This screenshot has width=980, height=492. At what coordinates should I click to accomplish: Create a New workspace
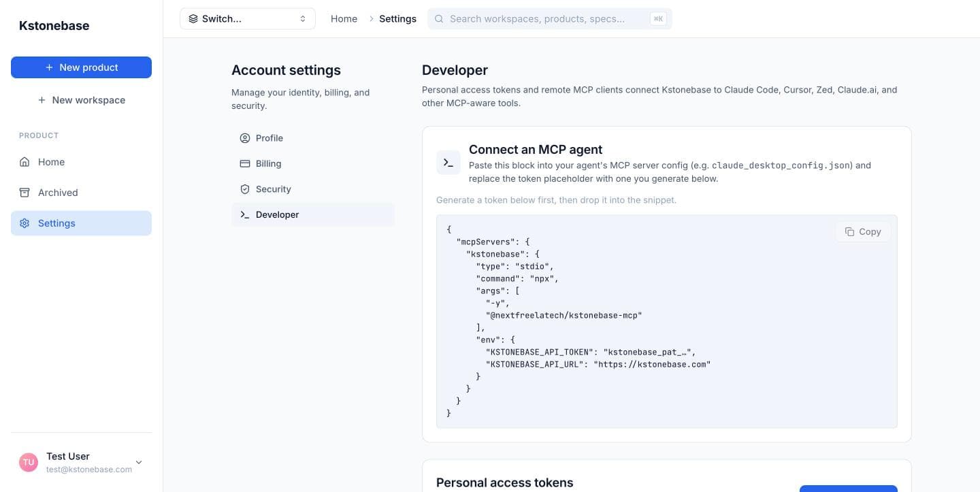(x=81, y=100)
